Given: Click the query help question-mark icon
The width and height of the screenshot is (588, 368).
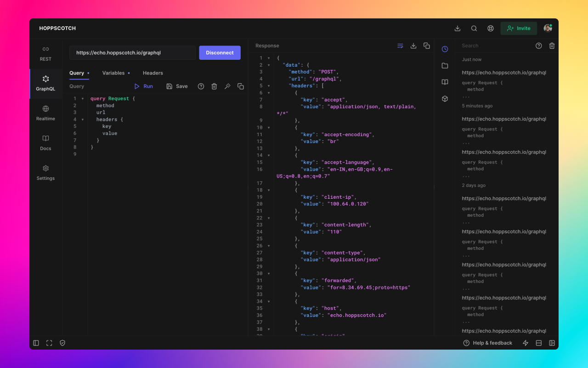Looking at the screenshot, I should tap(201, 86).
